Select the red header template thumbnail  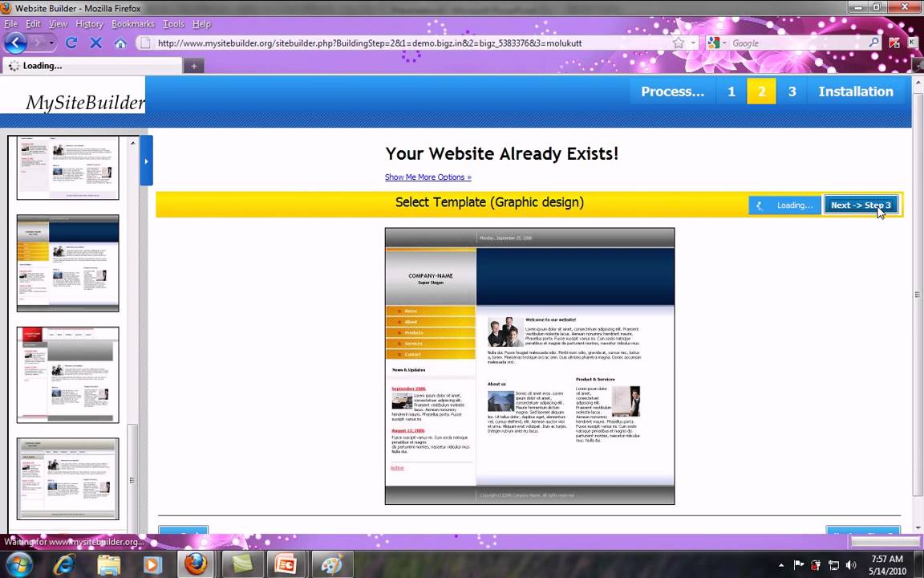[67, 375]
